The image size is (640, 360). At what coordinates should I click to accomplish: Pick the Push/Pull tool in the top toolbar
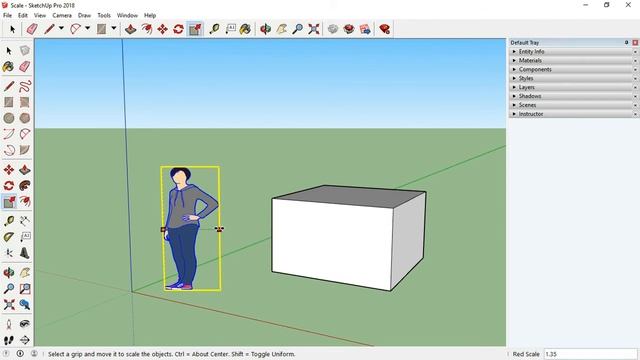click(131, 29)
